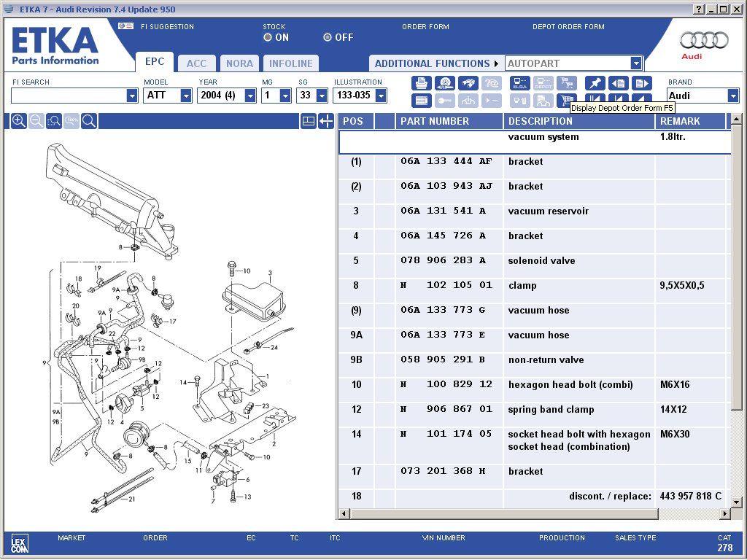The width and height of the screenshot is (747, 560).
Task: Click inside the FI SEARCH input field
Action: pyautogui.click(x=69, y=96)
